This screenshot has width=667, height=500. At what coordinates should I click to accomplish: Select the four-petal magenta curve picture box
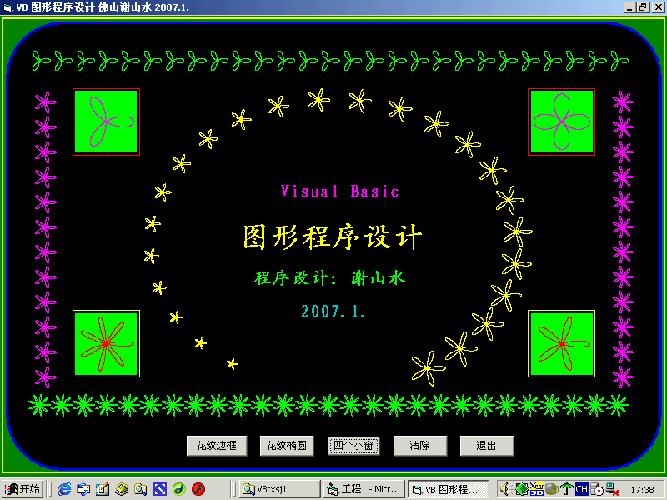[562, 122]
